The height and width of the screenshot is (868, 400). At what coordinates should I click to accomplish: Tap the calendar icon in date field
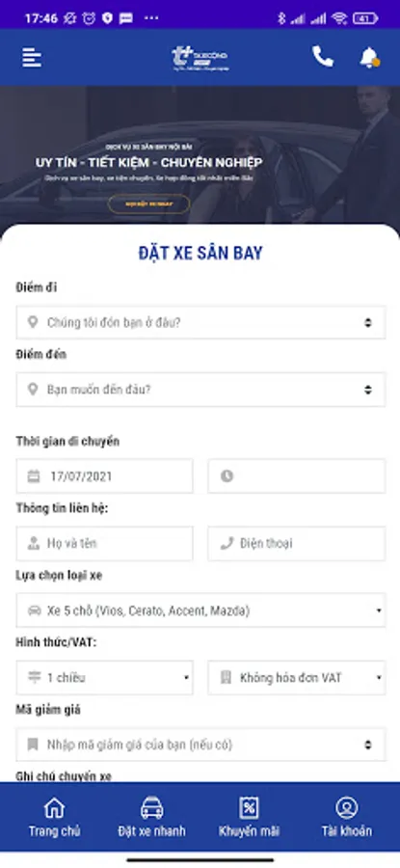pos(34,476)
